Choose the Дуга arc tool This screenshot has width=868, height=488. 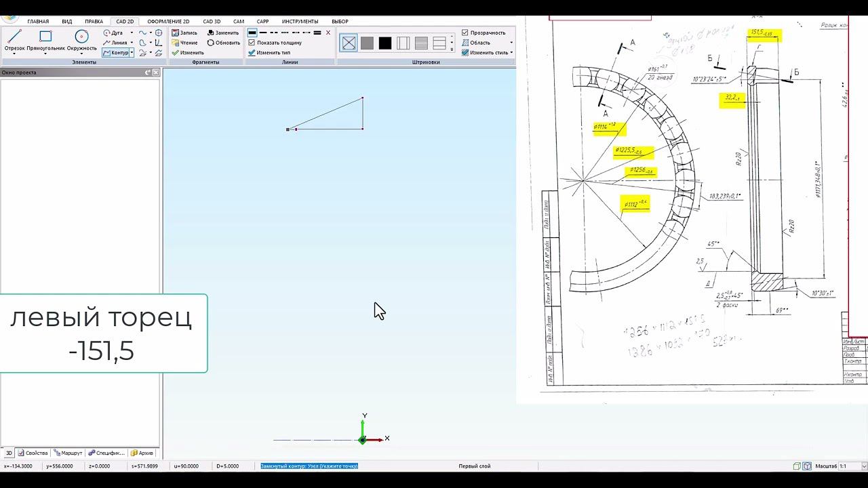[113, 33]
